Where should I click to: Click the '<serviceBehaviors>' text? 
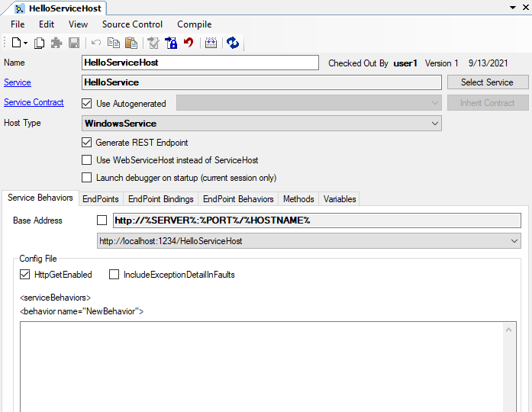[55, 298]
